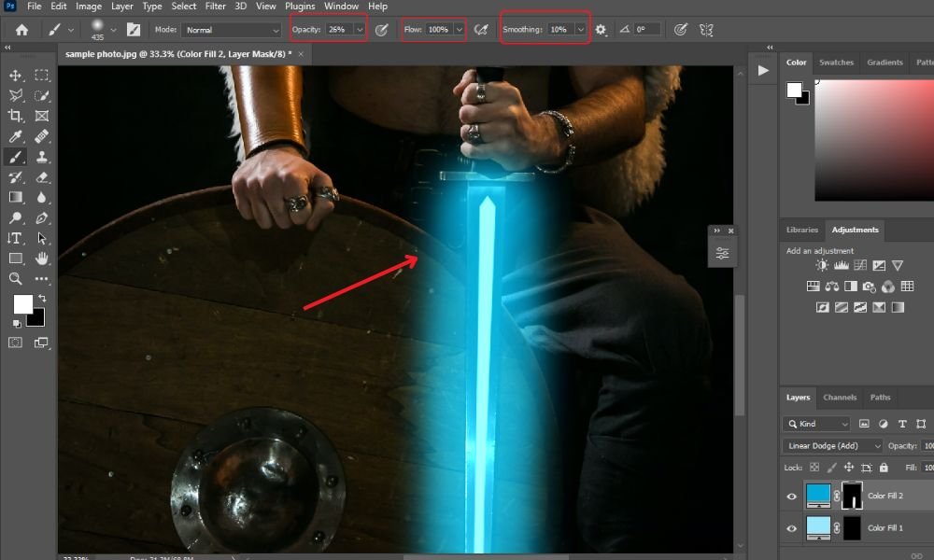Add a Hue/Saturation adjustment
Image resolution: width=934 pixels, height=560 pixels.
tap(814, 287)
